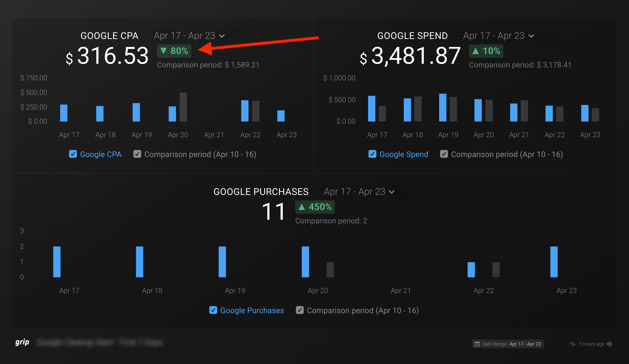Click the $ 316.53 CPA value
Viewport: 629px width, 364px height.
107,56
